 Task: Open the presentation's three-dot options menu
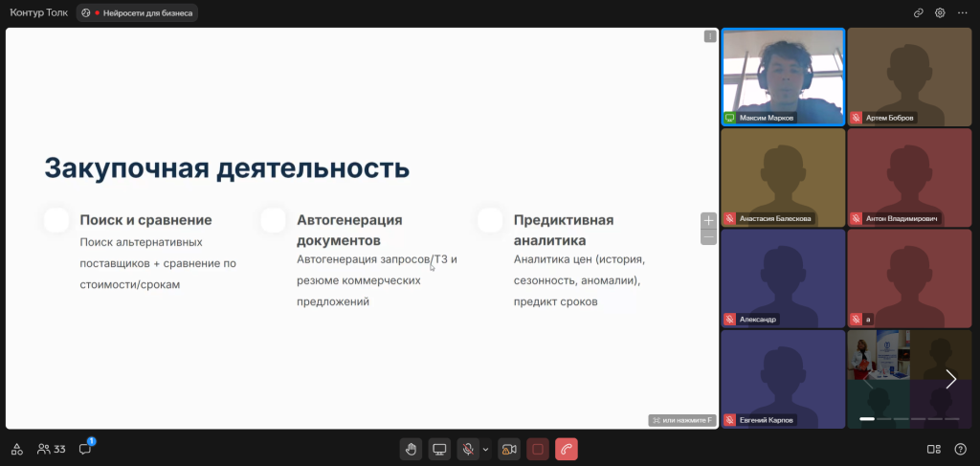click(x=710, y=36)
